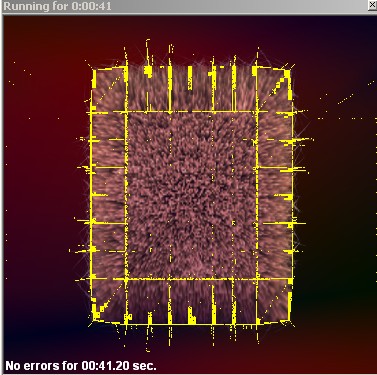The height and width of the screenshot is (375, 377).
Task: Click the yellow left edge of the outer cube
Action: 91,196
